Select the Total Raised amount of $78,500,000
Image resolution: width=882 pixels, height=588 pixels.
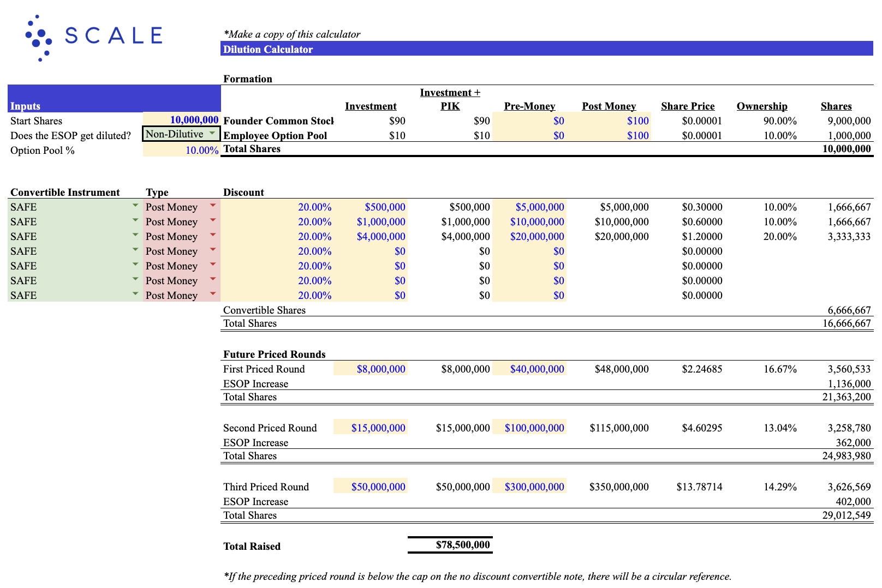point(462,544)
